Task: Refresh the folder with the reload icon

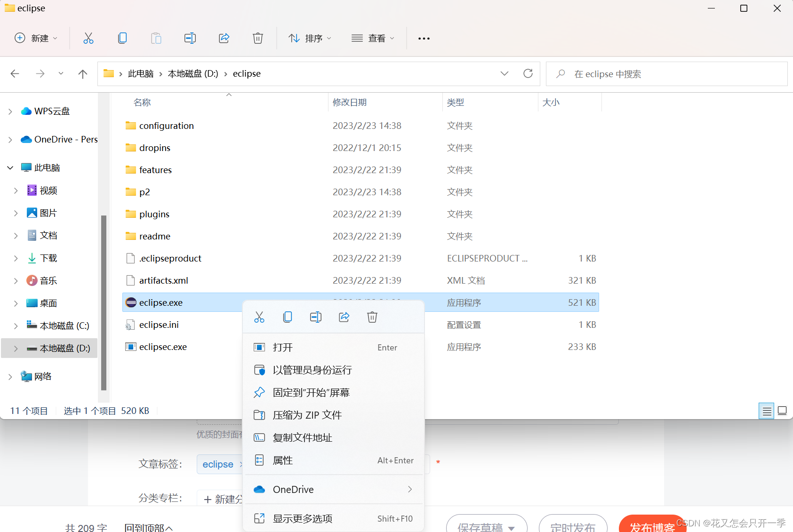Action: tap(528, 73)
